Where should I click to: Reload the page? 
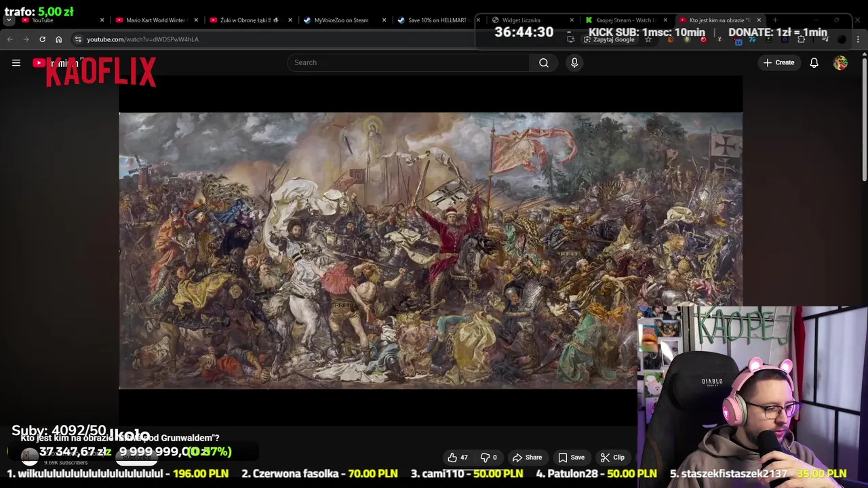42,39
